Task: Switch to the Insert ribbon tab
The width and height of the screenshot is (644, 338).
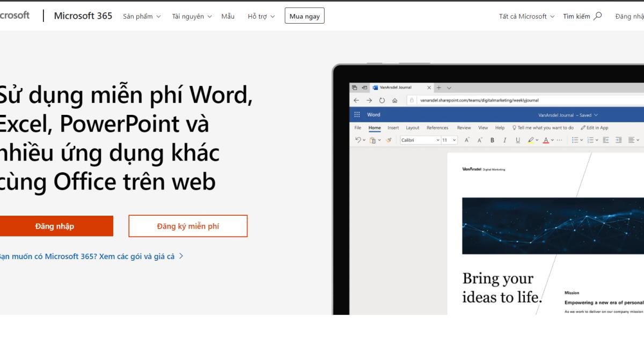Action: coord(393,128)
